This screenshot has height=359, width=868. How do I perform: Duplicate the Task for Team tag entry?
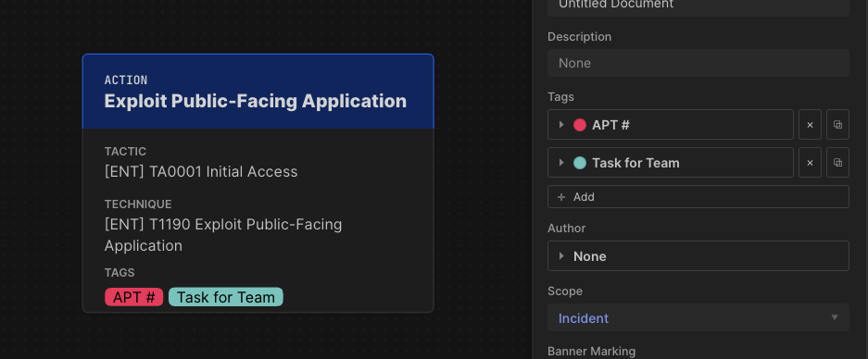(x=837, y=163)
